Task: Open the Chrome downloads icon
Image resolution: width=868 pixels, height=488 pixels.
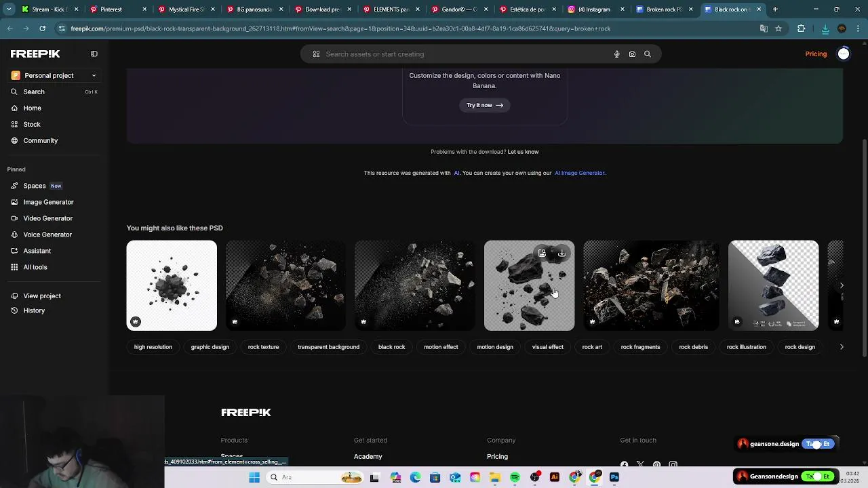Action: (825, 28)
